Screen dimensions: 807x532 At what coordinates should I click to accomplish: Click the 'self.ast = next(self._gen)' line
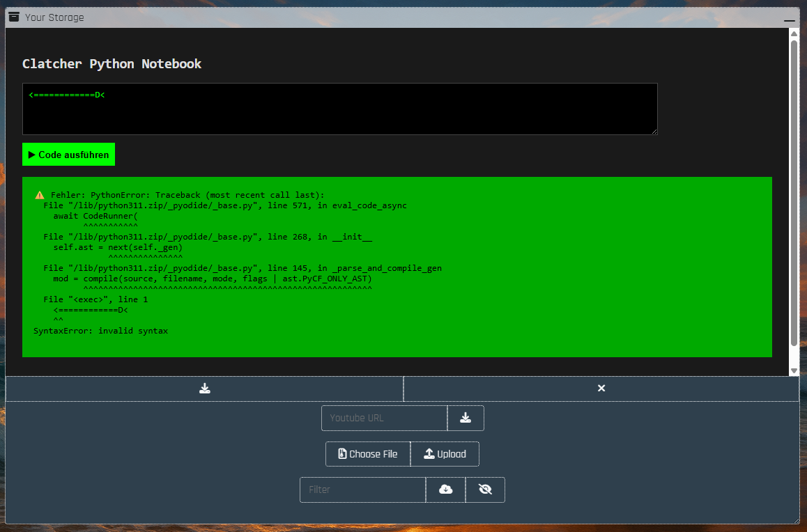[x=118, y=247]
